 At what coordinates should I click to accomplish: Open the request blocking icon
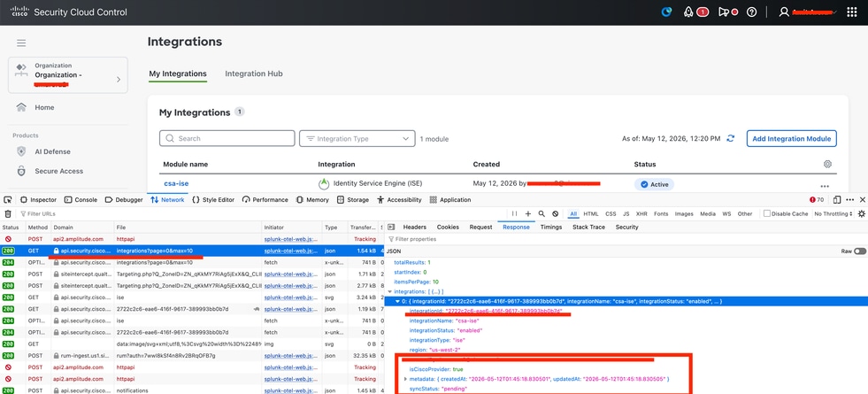(x=555, y=213)
